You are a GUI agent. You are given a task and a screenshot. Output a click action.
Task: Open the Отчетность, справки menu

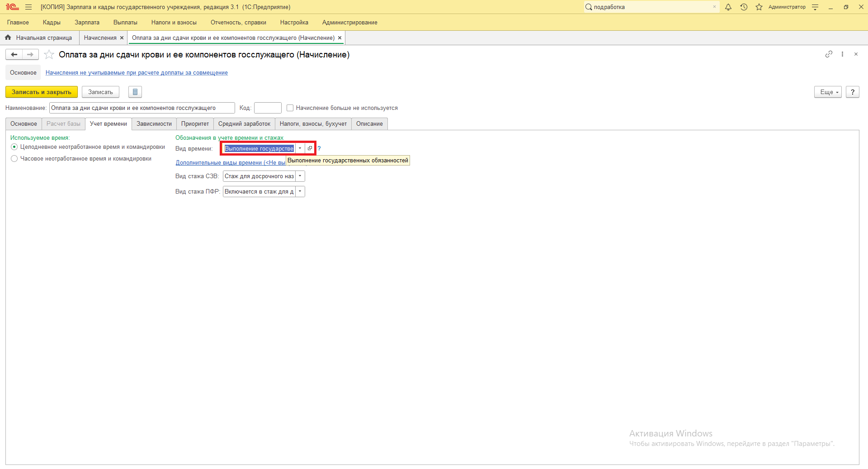point(238,22)
